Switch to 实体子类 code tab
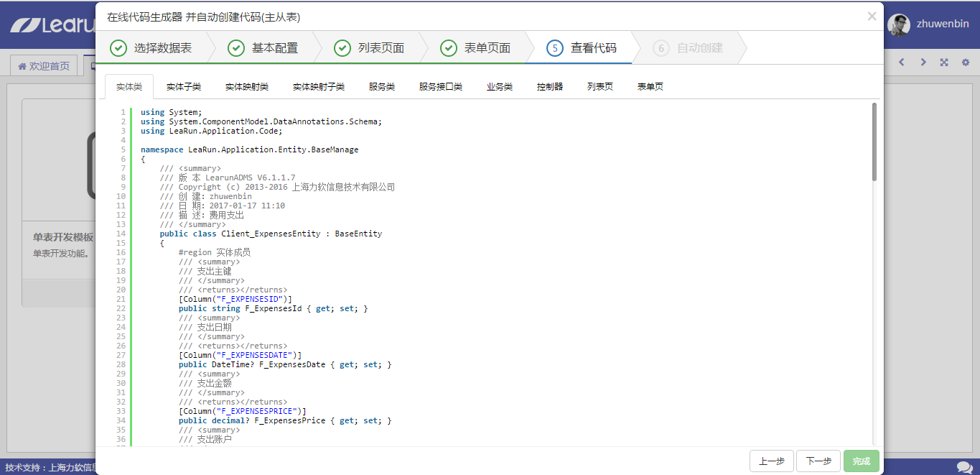Image resolution: width=980 pixels, height=475 pixels. click(184, 87)
